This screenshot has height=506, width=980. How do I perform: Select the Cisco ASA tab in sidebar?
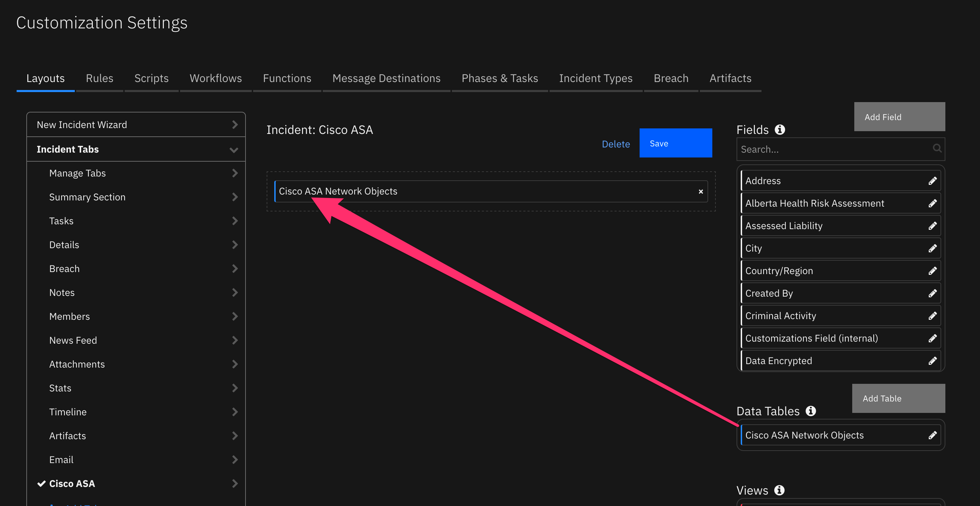click(136, 484)
